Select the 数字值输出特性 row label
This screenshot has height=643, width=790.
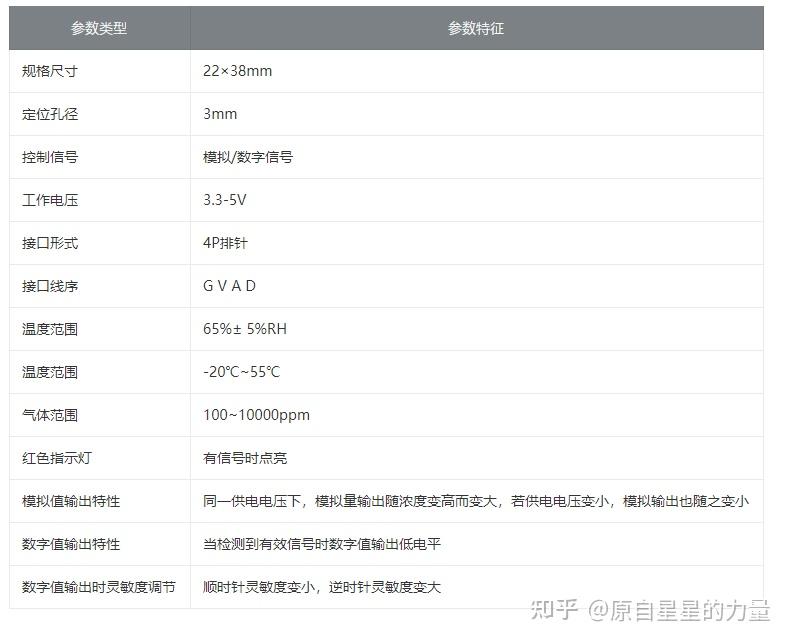71,544
